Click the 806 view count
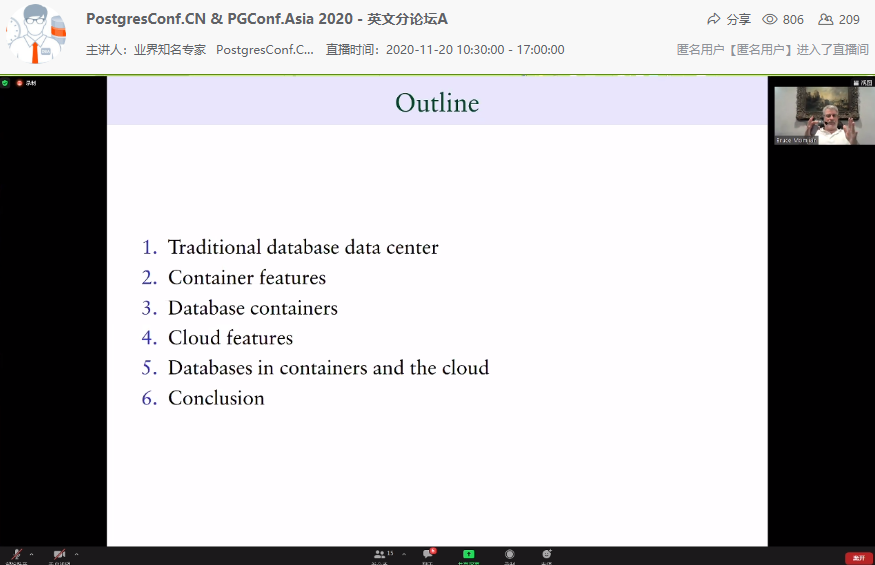 (793, 20)
